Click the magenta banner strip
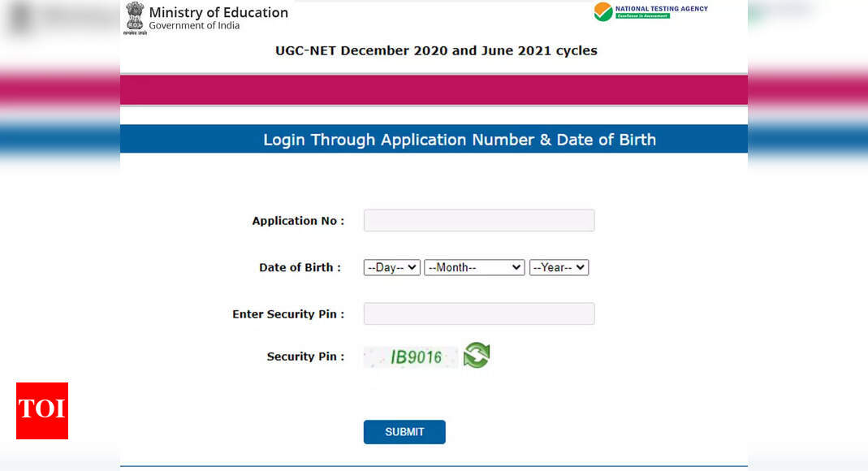 [x=434, y=89]
